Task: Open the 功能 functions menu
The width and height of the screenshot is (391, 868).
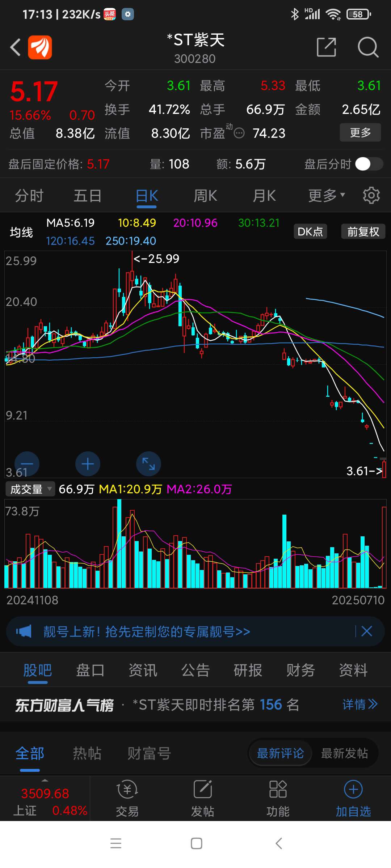Action: tap(278, 799)
